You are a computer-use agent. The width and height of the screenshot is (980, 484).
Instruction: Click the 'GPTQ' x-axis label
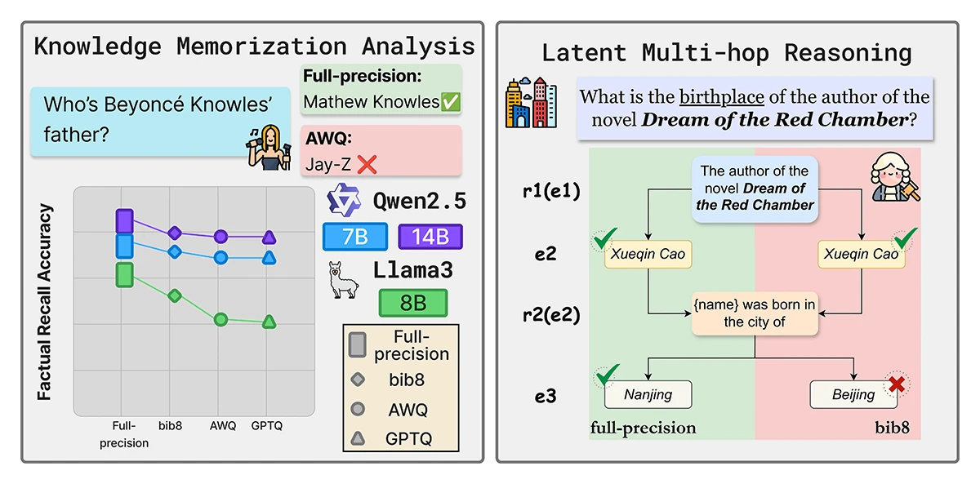click(267, 426)
